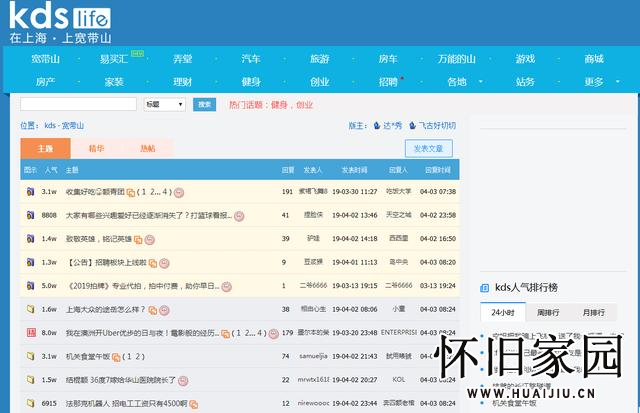This screenshot has width=640, height=413.
Task: Go to 易买汇 in the navigation bar
Action: click(113, 59)
